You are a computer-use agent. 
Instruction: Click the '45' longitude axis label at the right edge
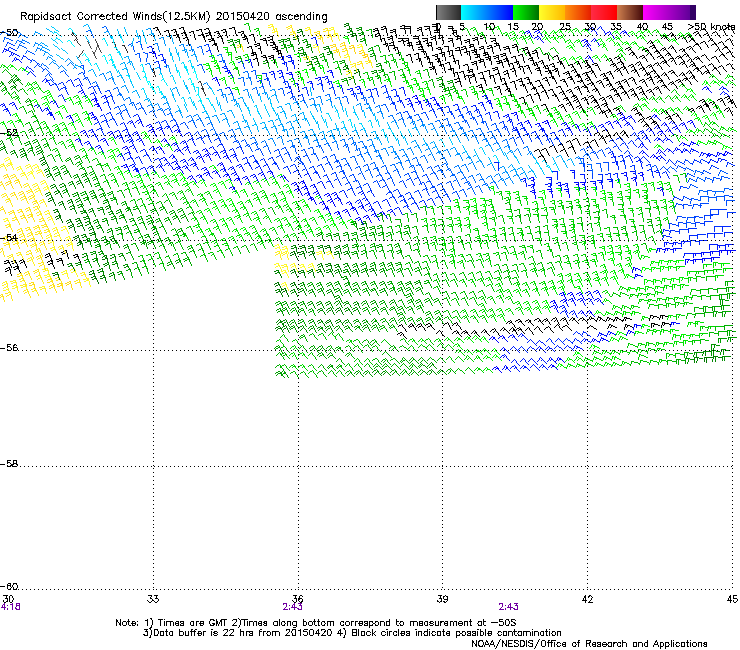pos(732,599)
